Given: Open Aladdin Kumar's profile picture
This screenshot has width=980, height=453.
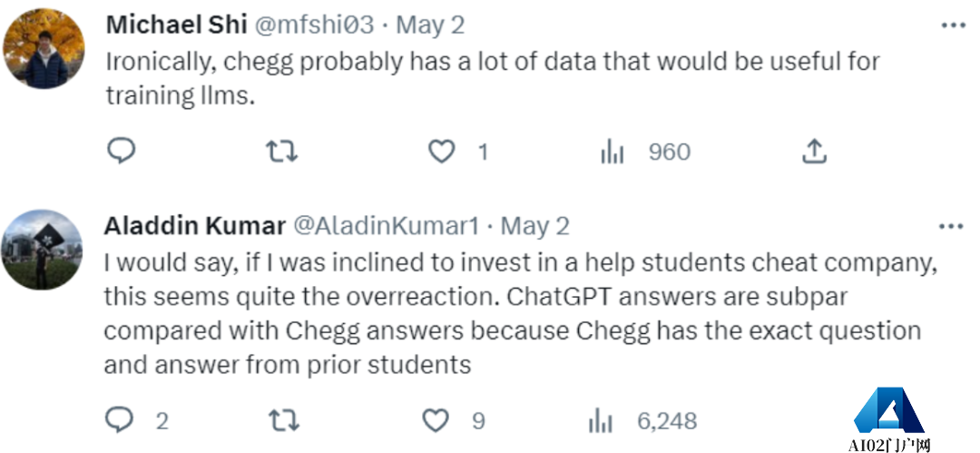Looking at the screenshot, I should (x=44, y=249).
